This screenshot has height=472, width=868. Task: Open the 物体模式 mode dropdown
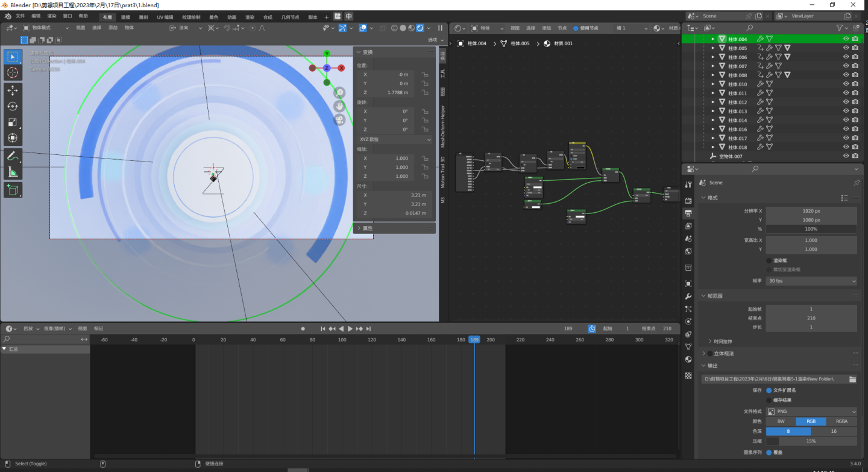click(x=45, y=28)
